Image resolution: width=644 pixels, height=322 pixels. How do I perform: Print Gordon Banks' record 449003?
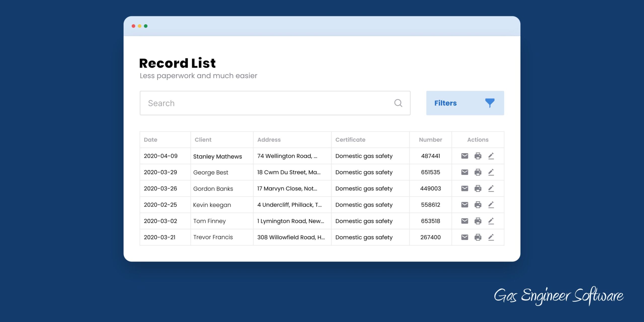point(478,189)
